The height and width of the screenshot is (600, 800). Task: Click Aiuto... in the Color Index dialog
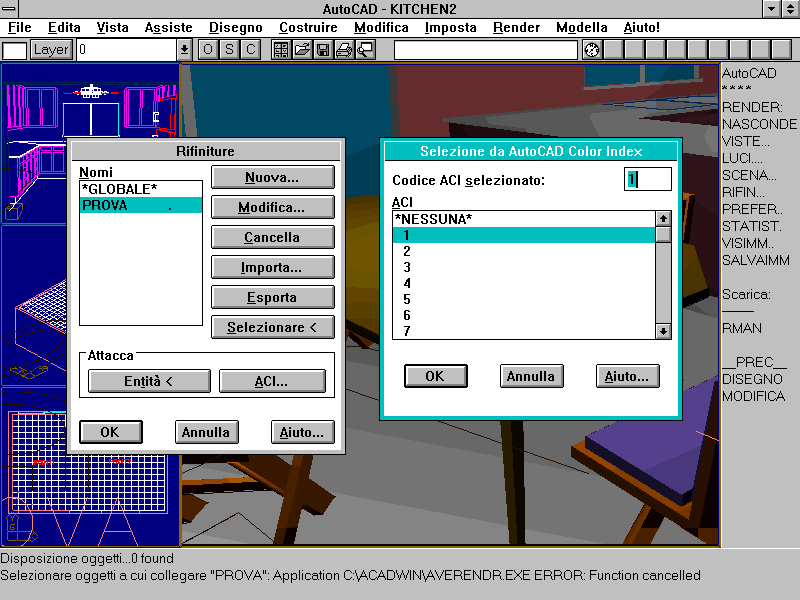tap(628, 376)
